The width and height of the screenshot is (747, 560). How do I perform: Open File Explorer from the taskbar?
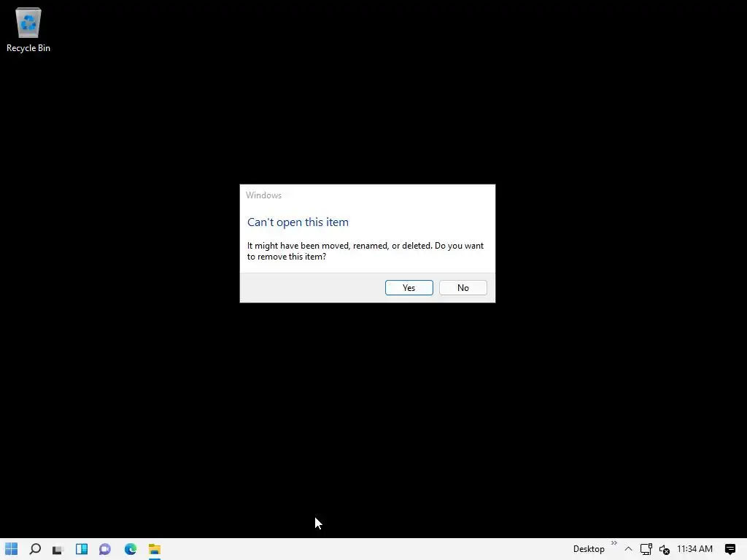(x=155, y=549)
